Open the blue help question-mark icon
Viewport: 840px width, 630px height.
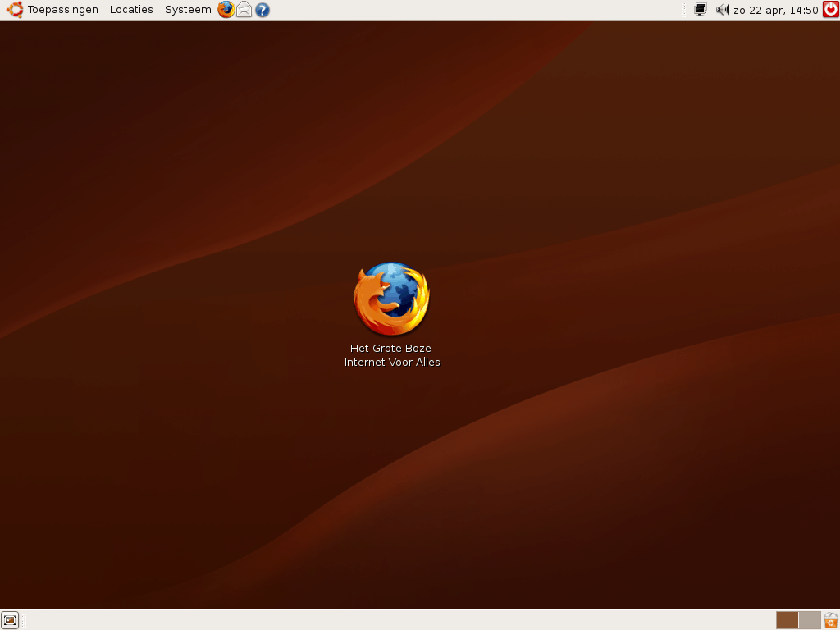point(262,10)
